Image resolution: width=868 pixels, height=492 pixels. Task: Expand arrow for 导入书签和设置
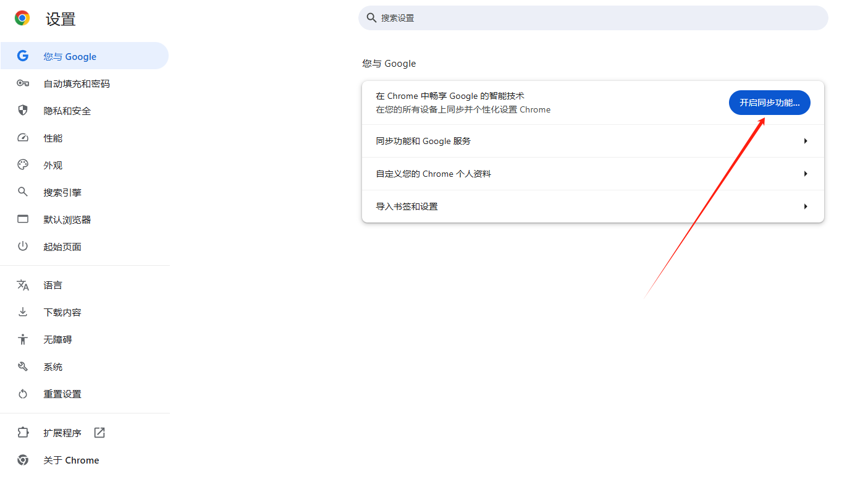(806, 206)
